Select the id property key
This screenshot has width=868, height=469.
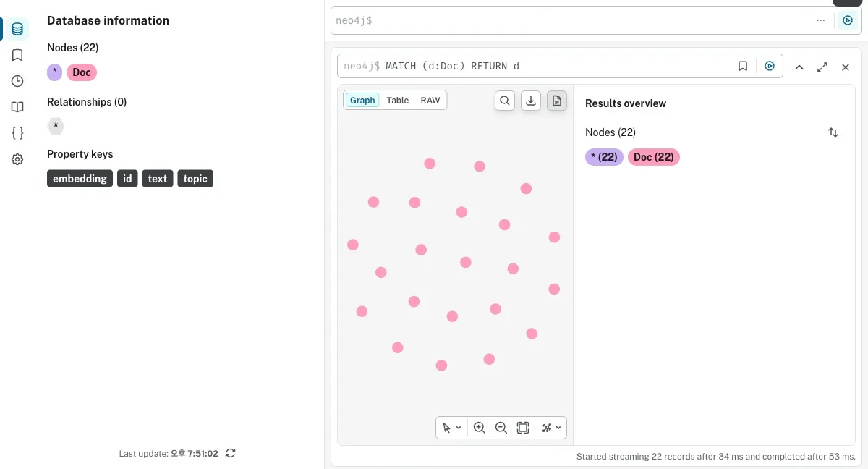(x=127, y=179)
